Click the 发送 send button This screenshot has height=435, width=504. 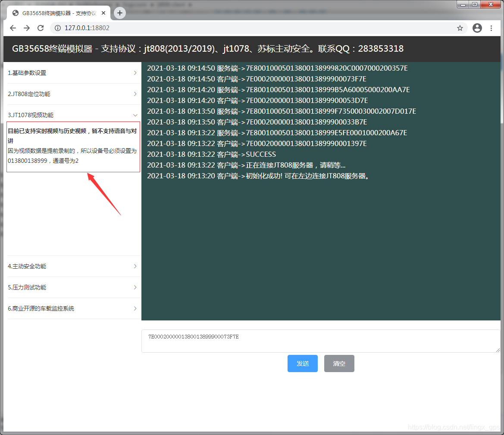pyautogui.click(x=303, y=364)
